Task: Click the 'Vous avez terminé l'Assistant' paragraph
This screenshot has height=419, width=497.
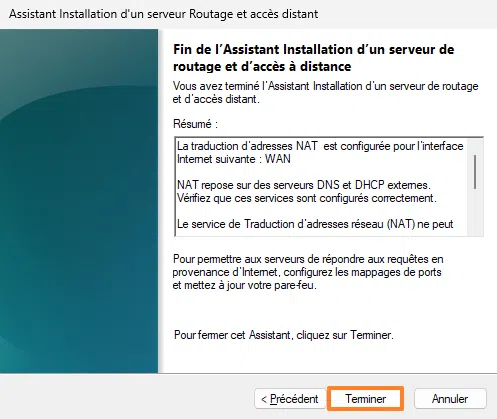Action: click(326, 92)
